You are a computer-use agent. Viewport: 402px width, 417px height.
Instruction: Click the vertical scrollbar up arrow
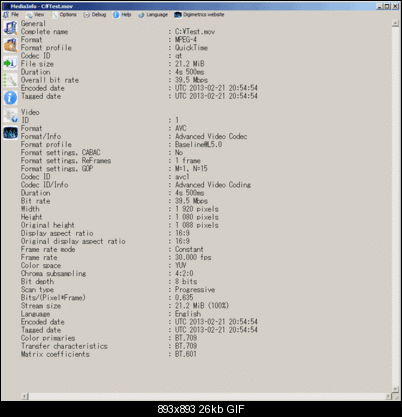pos(395,24)
